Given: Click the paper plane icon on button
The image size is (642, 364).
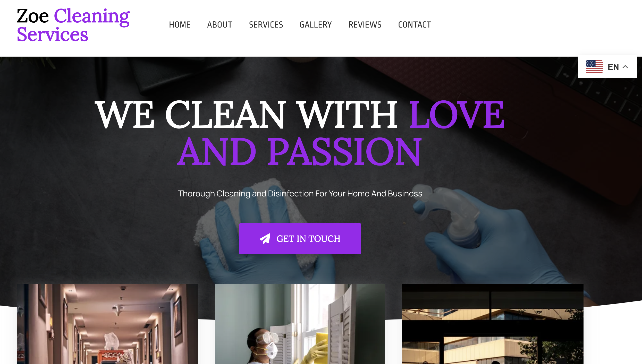Looking at the screenshot, I should 265,239.
